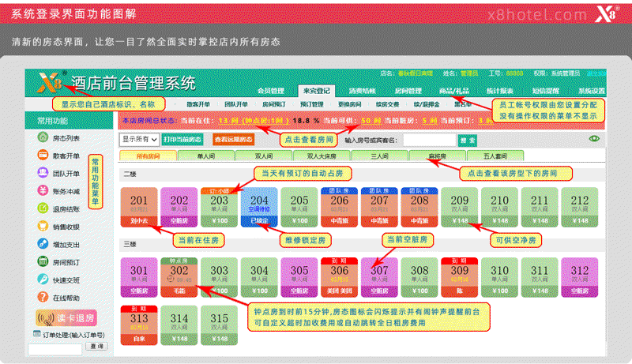Select locked room 204 tile
This screenshot has height=364, width=632.
tap(259, 207)
